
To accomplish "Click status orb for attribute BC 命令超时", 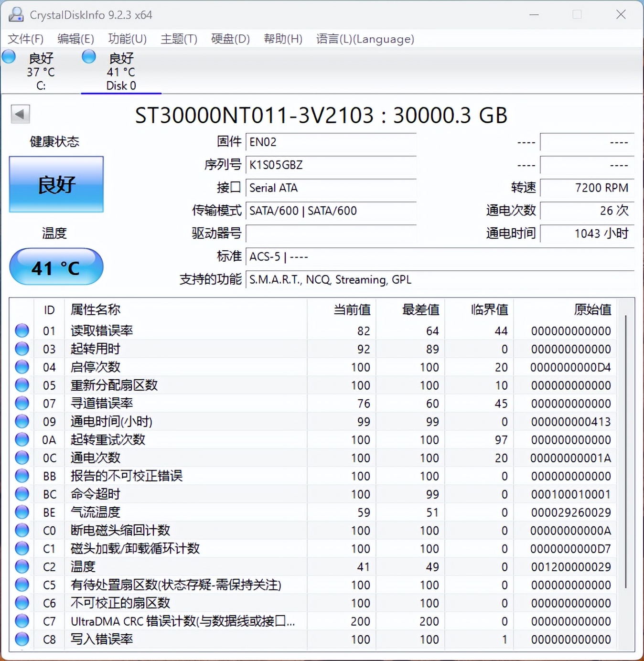I will (x=22, y=494).
